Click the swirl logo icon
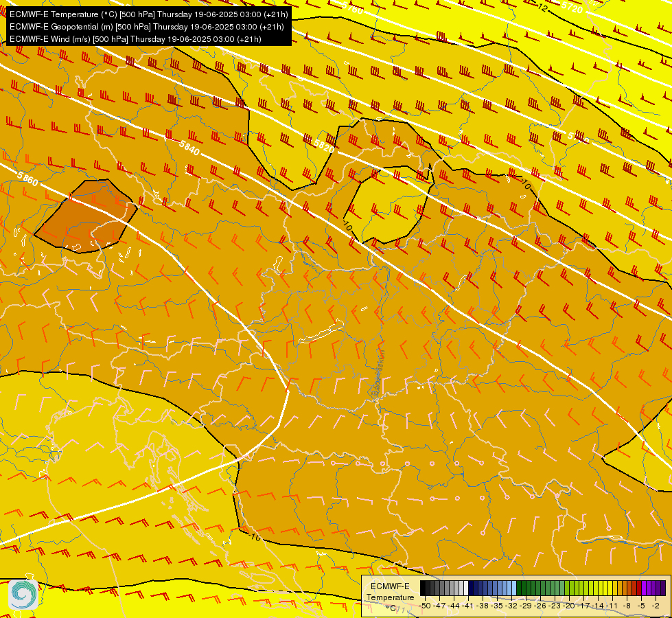The width and height of the screenshot is (672, 618). (23, 594)
